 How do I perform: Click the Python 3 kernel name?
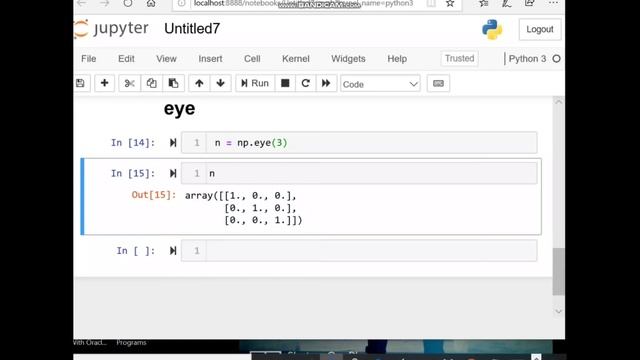[x=527, y=59]
